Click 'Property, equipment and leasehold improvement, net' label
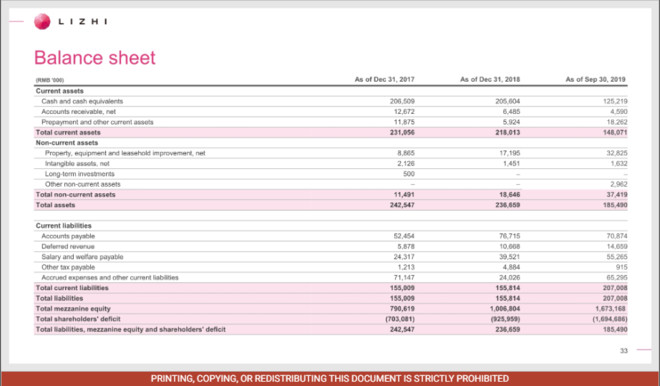This screenshot has width=660, height=386. point(125,153)
